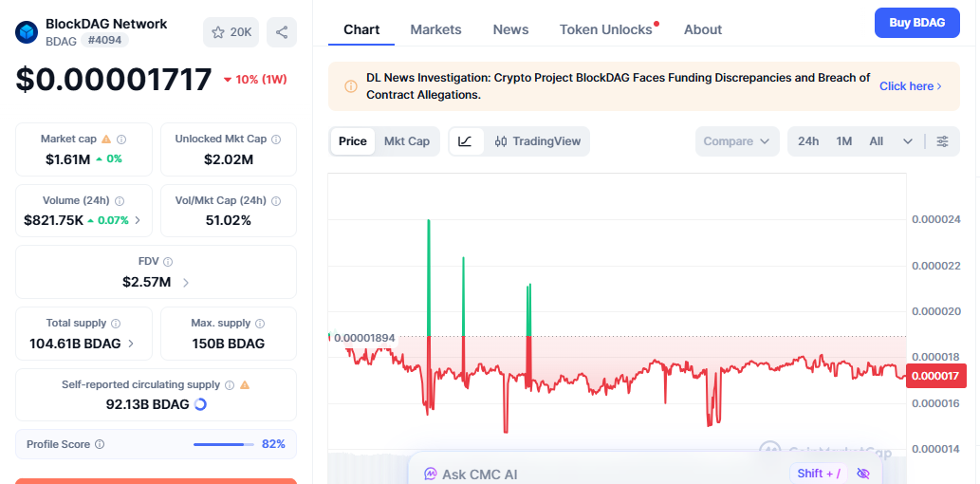This screenshot has width=980, height=484.
Task: Toggle chart to Mkt Cap view
Action: tap(407, 141)
